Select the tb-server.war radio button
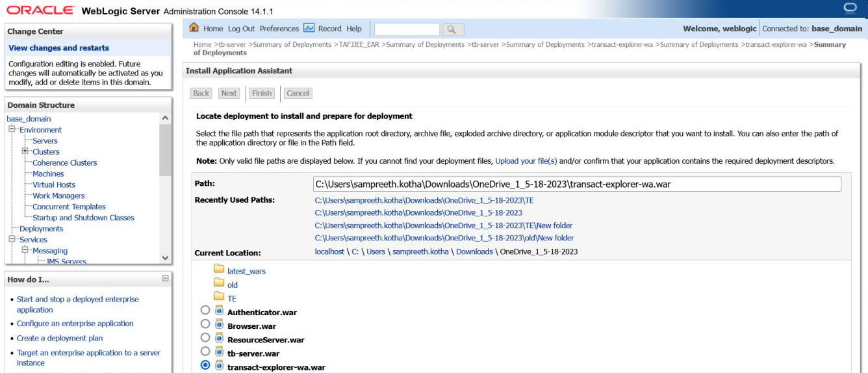 205,352
